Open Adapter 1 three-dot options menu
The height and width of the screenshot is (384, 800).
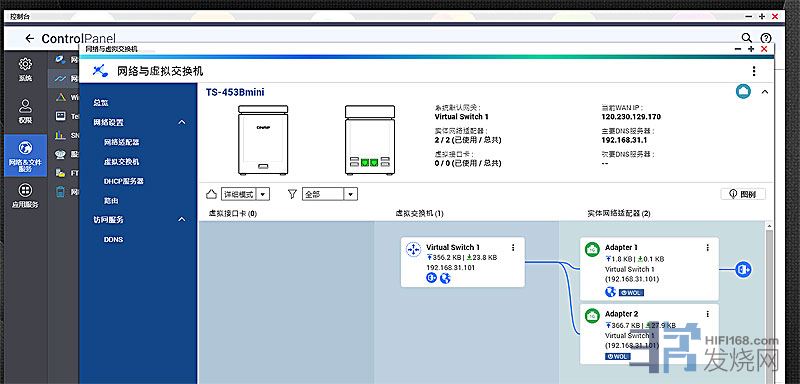click(708, 248)
